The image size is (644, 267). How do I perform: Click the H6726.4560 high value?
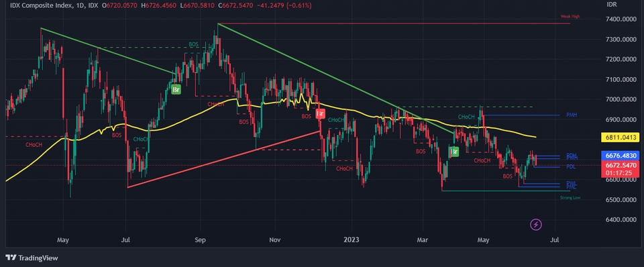[x=158, y=5]
